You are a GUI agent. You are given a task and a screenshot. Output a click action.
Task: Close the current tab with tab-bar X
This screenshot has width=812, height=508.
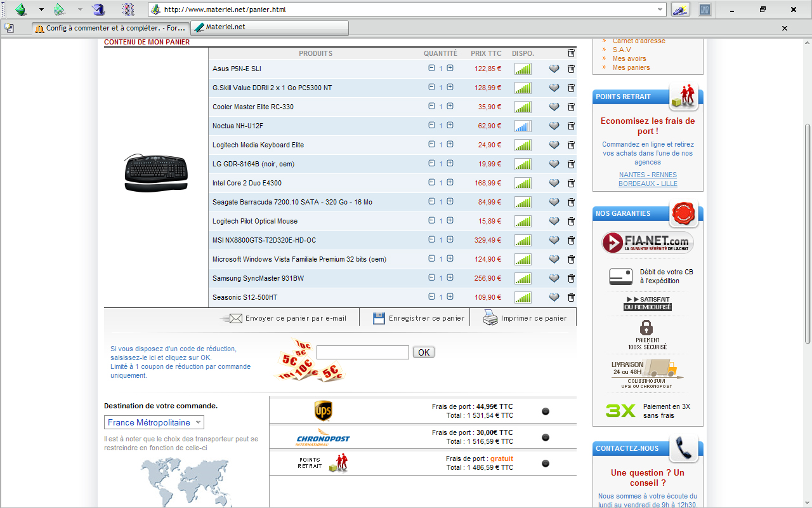pos(785,28)
